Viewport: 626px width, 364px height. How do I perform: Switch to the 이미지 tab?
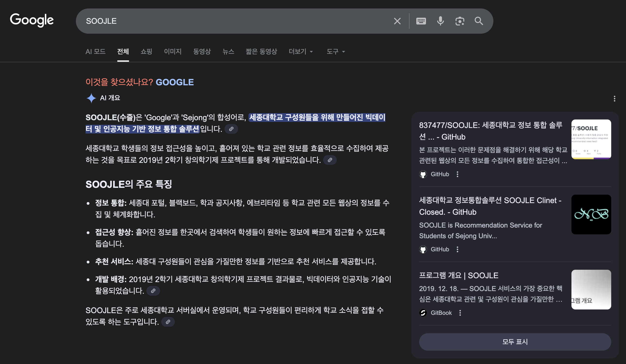172,52
